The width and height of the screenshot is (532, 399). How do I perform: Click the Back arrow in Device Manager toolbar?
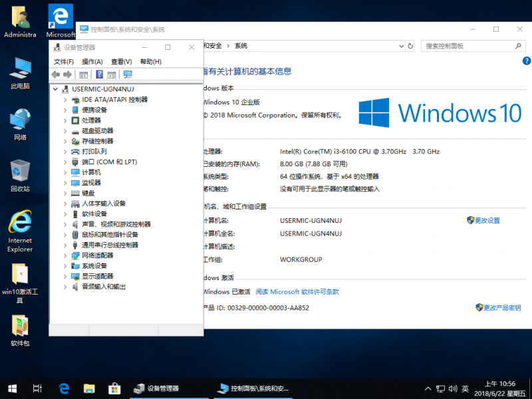point(56,74)
